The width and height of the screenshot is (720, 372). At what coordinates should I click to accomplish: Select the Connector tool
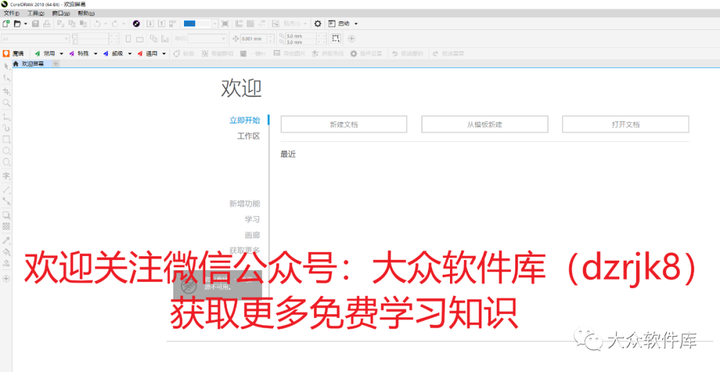[6, 201]
